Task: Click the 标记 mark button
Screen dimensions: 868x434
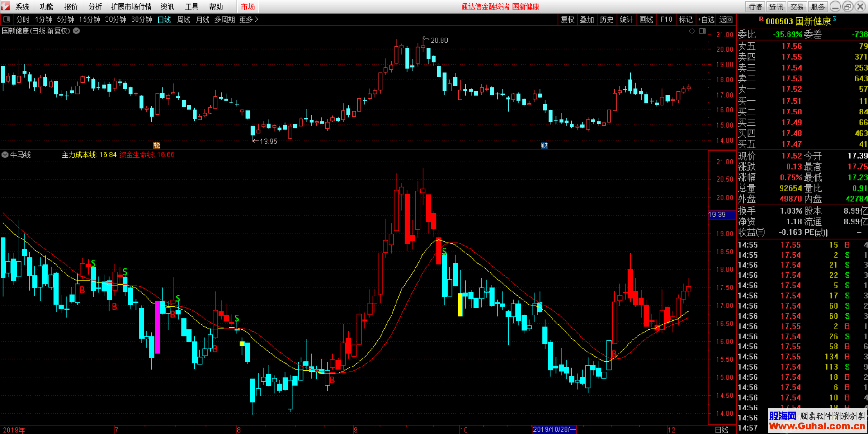Action: pyautogui.click(x=686, y=19)
